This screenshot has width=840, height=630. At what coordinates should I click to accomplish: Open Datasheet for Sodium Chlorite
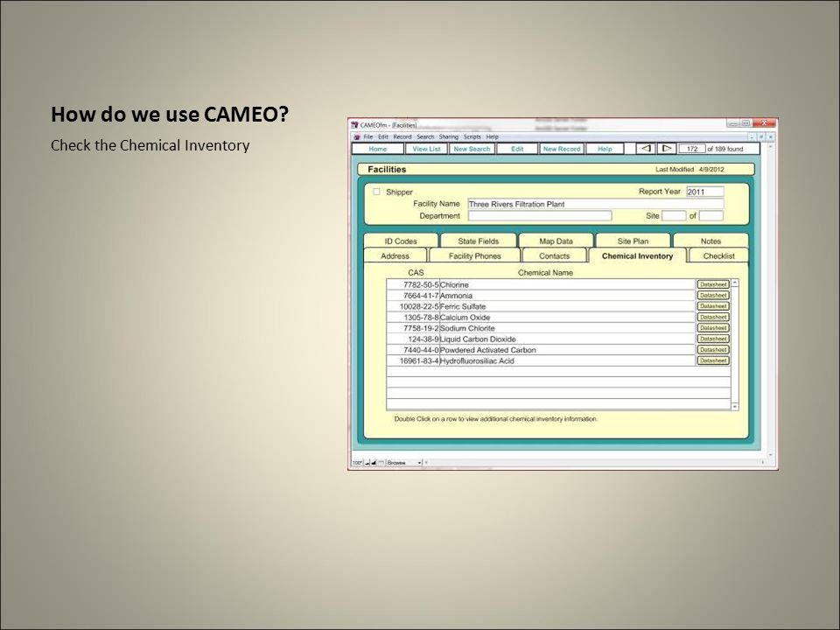coord(713,328)
